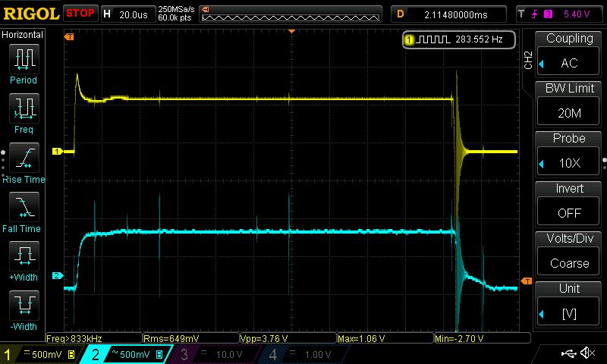The image size is (607, 364).
Task: Select channel 2 500mV tab
Action: pos(127,354)
